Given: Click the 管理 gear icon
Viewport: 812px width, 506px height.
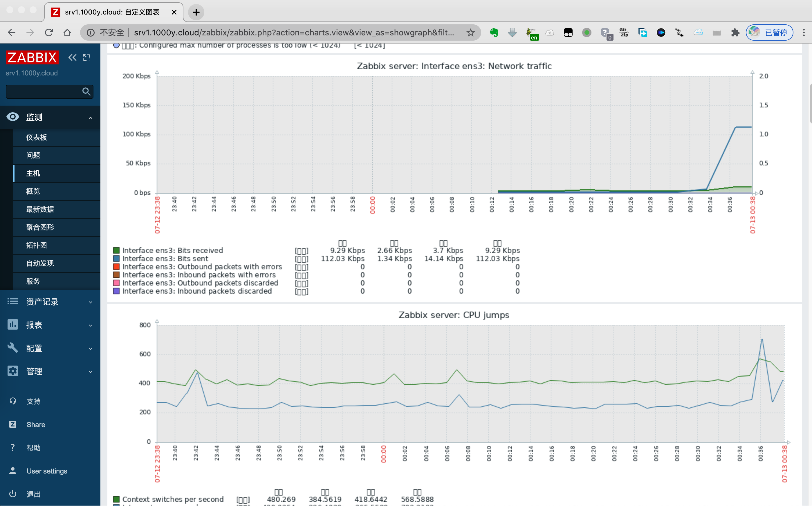Looking at the screenshot, I should click(x=13, y=371).
